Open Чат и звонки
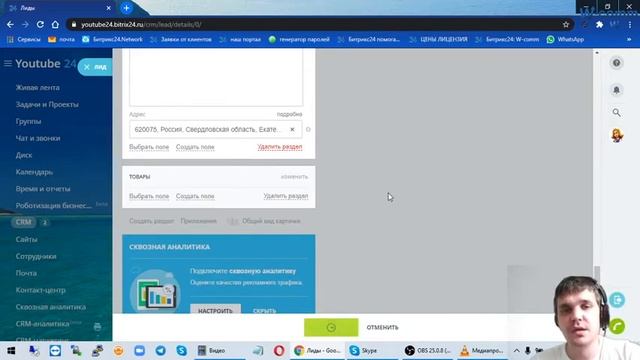Image resolution: width=640 pixels, height=360 pixels. click(x=38, y=138)
